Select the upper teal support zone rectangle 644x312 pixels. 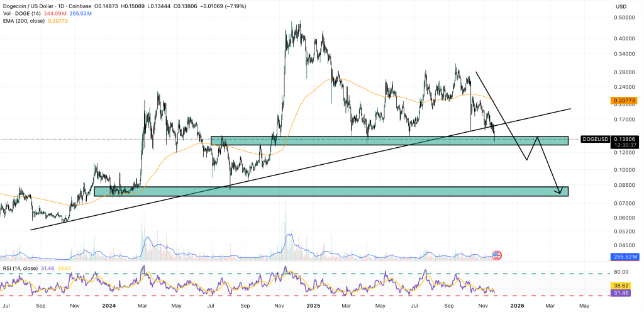389,140
